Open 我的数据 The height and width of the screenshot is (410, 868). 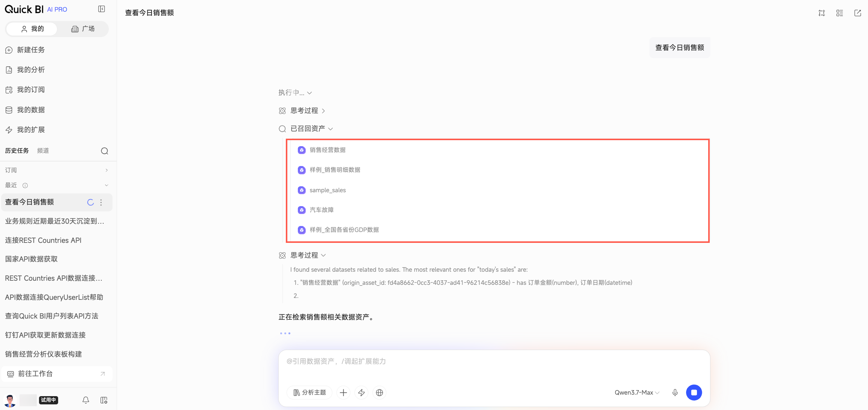[x=25, y=110]
